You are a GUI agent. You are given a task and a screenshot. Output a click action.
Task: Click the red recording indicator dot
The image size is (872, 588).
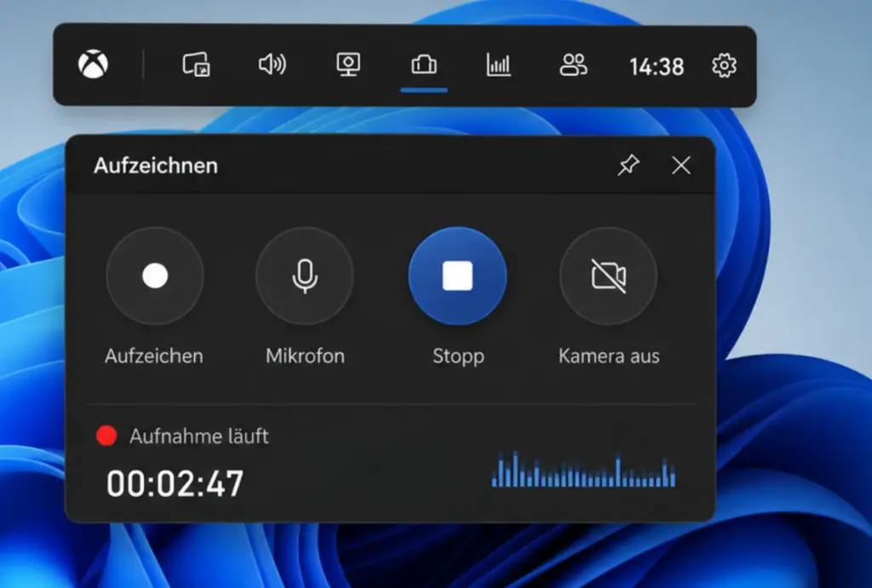pos(106,436)
